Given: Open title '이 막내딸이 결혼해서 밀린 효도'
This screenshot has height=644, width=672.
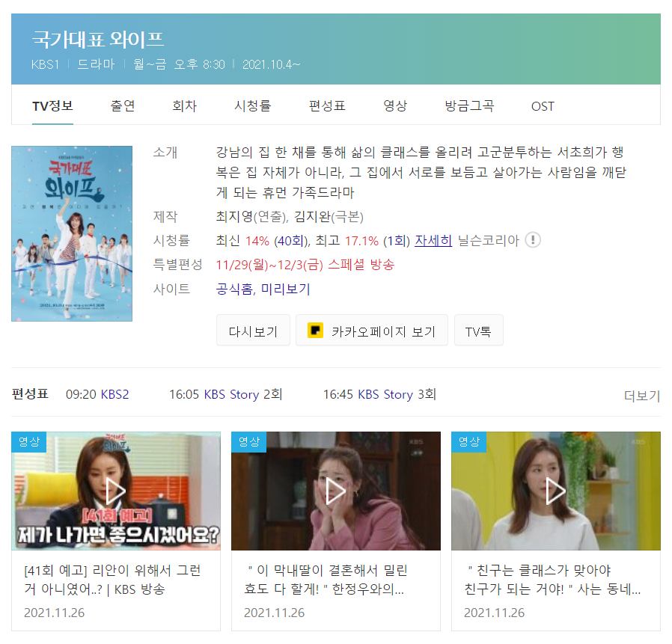Looking at the screenshot, I should [326, 580].
